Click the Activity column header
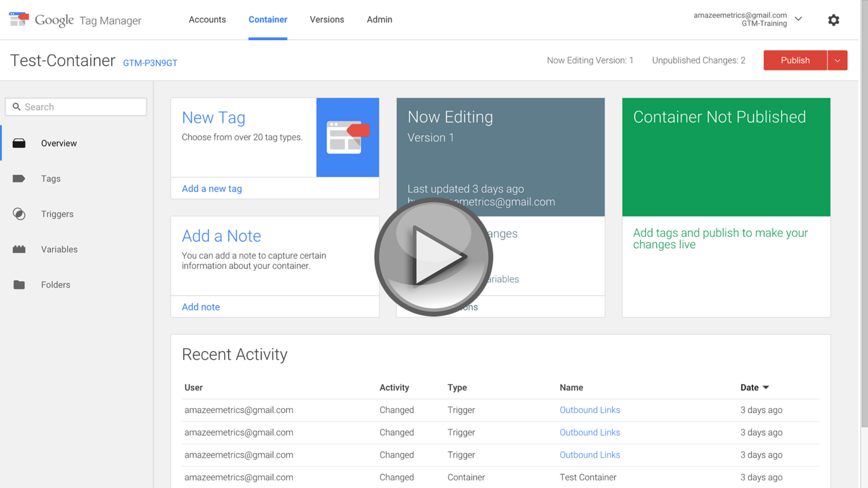The width and height of the screenshot is (868, 488). click(x=394, y=388)
